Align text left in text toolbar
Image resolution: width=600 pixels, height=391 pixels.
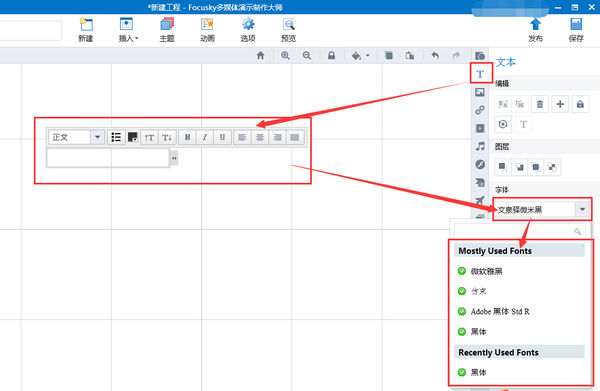point(242,137)
